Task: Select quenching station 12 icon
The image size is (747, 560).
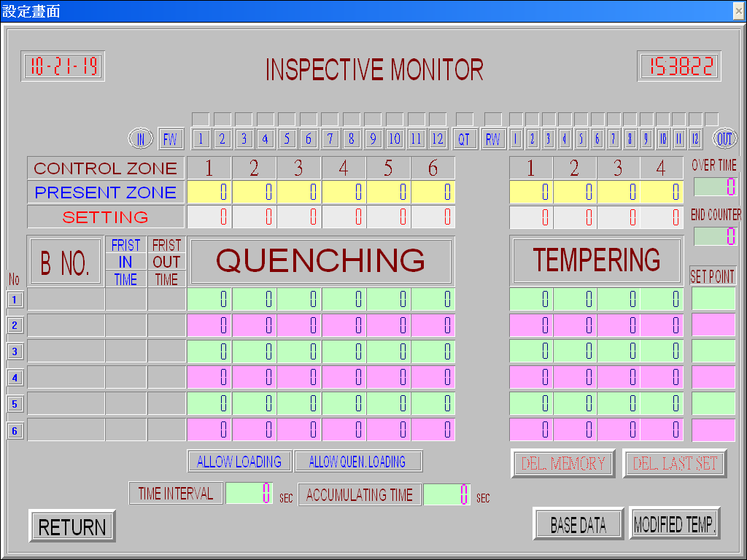Action: coord(438,139)
